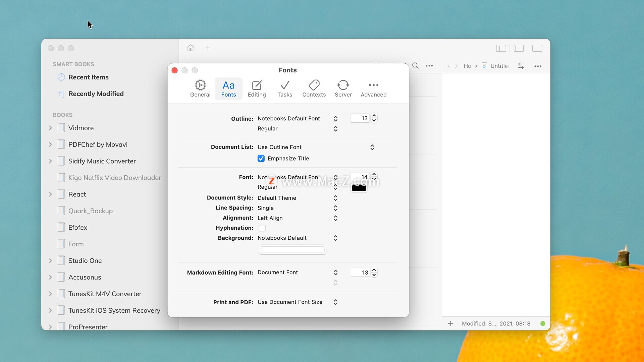
Task: Click the Untitled document breadcrumb
Action: tap(496, 66)
